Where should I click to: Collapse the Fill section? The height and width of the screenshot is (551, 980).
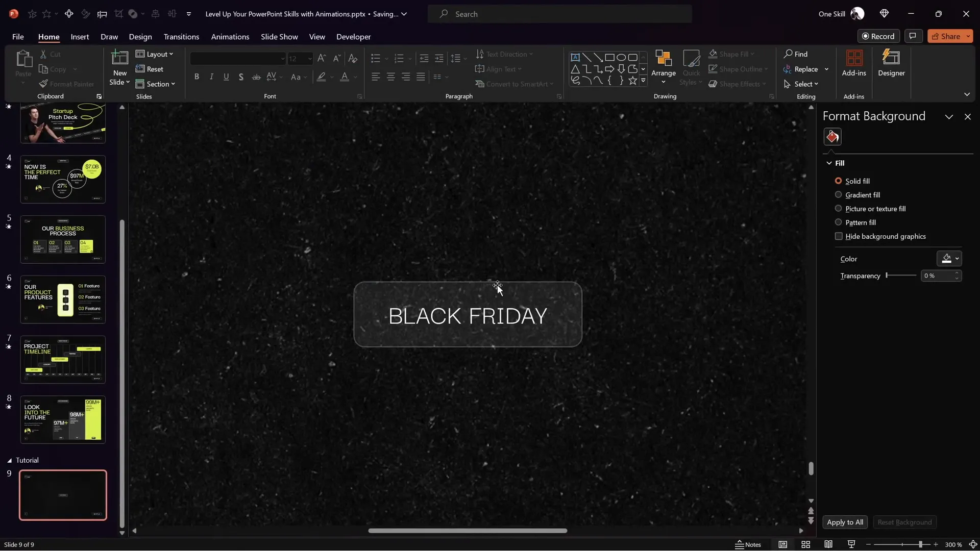[829, 163]
